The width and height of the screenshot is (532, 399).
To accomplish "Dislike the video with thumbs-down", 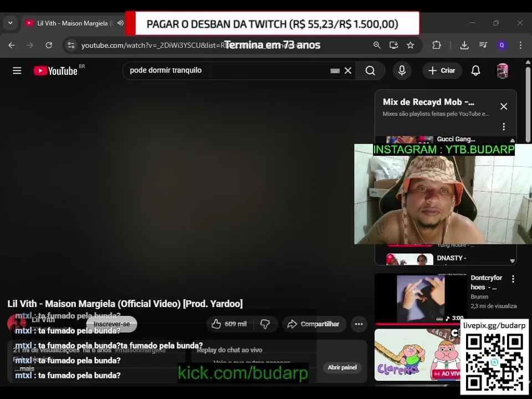I will pyautogui.click(x=265, y=324).
